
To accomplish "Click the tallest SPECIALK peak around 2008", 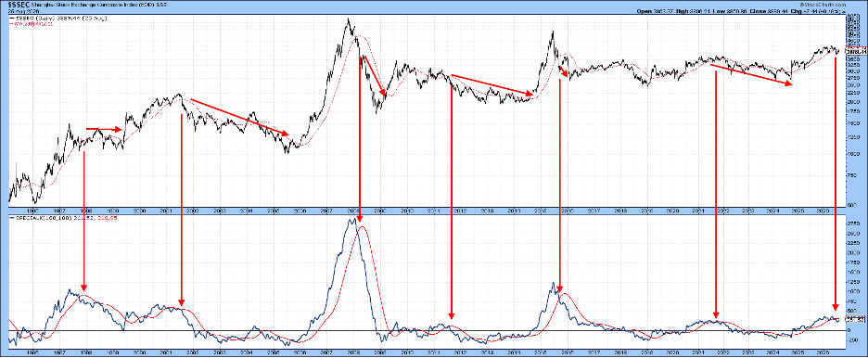I will 352,220.
